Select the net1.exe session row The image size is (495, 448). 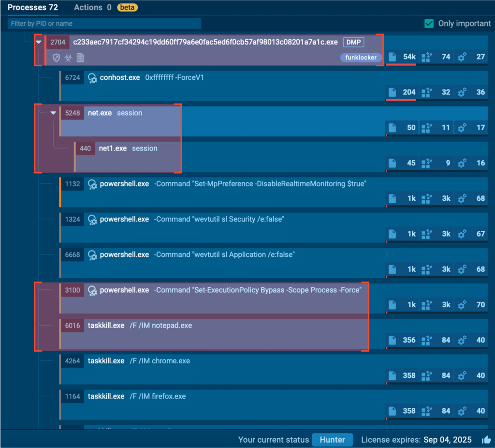point(281,157)
